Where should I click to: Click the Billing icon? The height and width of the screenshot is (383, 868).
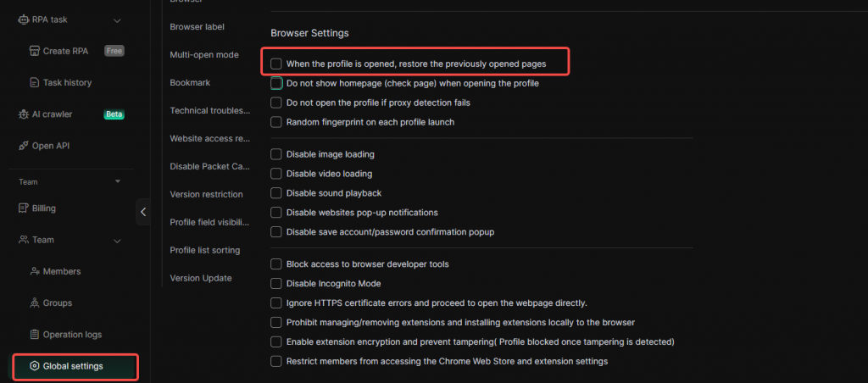24,208
